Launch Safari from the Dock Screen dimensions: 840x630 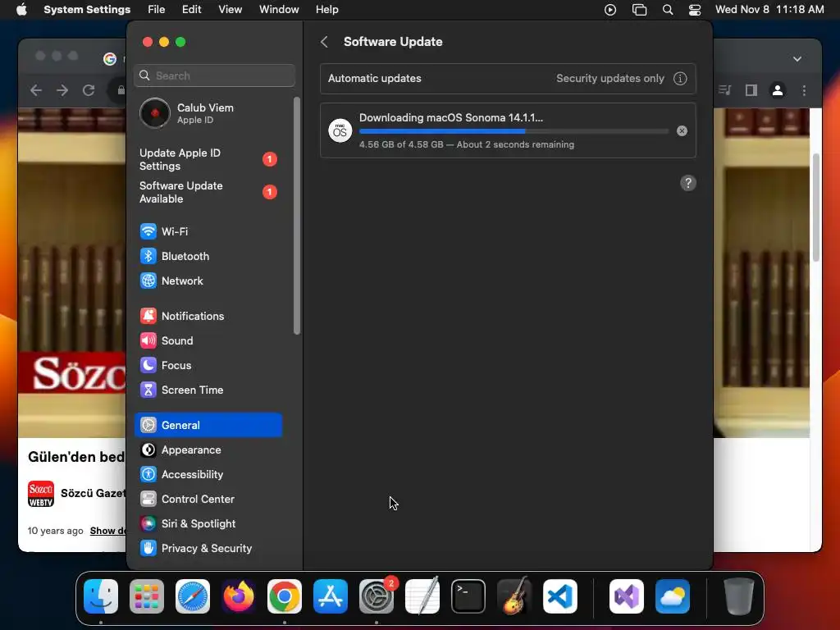click(193, 596)
